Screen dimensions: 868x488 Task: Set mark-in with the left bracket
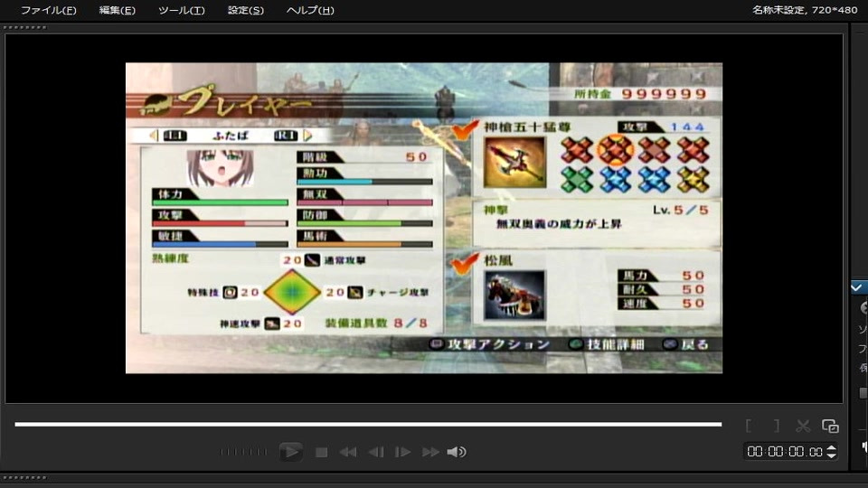click(749, 426)
